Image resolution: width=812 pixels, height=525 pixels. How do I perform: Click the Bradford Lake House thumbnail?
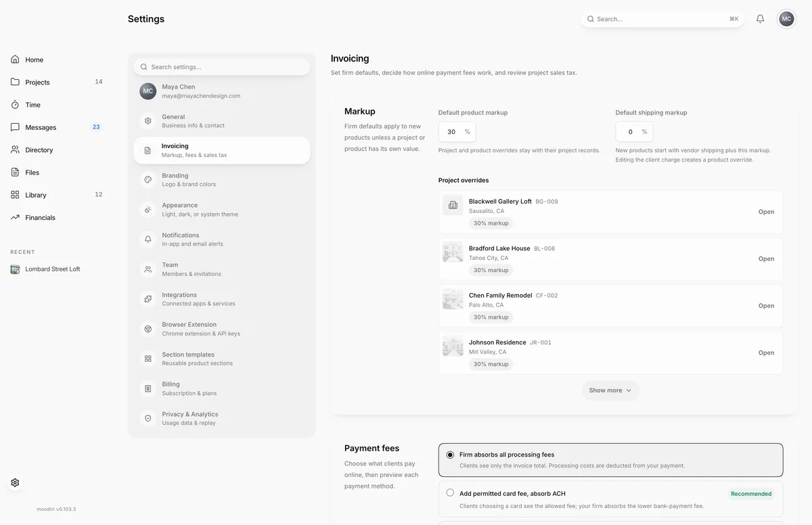tap(453, 252)
